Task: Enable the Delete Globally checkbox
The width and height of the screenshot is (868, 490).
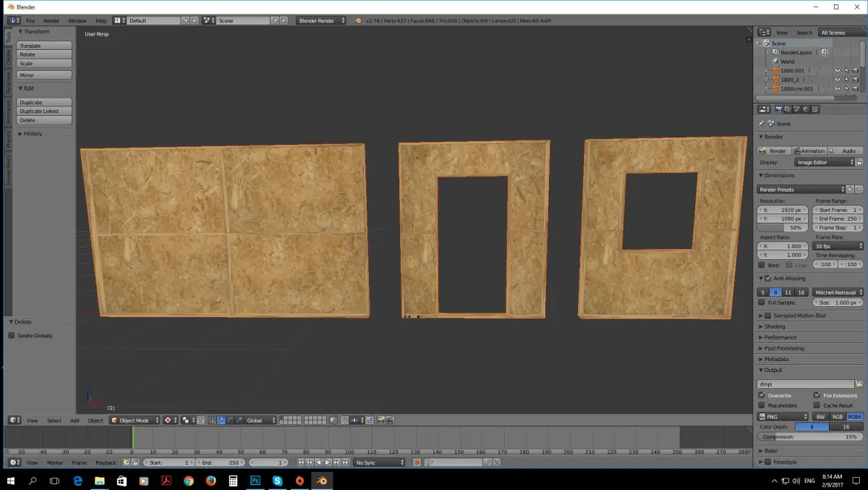Action: [12, 336]
